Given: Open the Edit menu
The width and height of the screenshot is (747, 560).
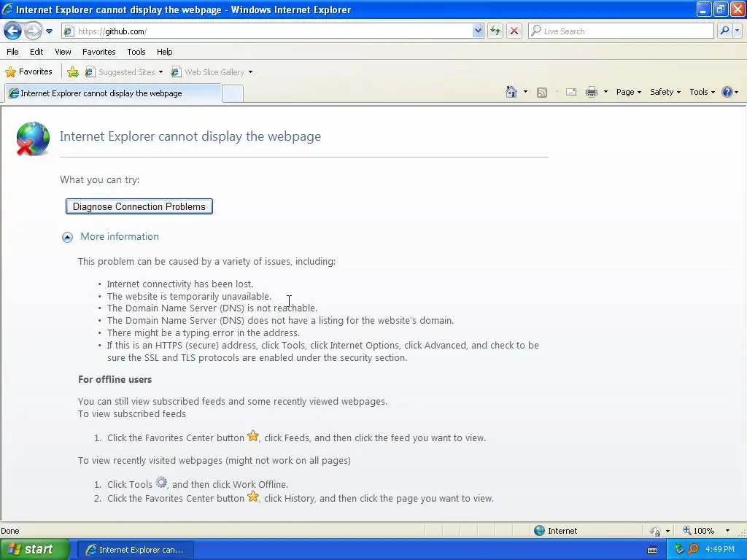Looking at the screenshot, I should tap(36, 52).
